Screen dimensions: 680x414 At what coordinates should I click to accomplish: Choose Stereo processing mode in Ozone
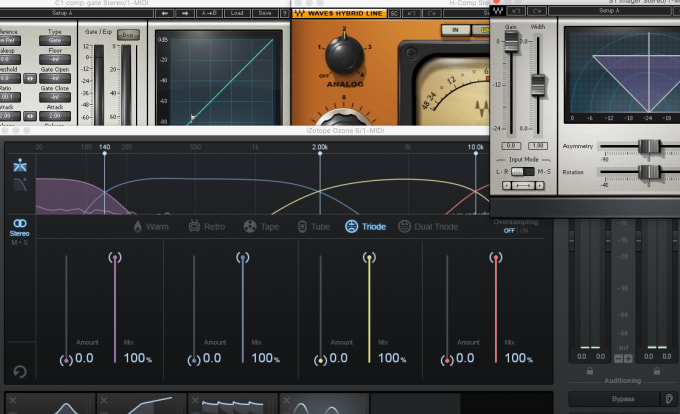(x=20, y=227)
